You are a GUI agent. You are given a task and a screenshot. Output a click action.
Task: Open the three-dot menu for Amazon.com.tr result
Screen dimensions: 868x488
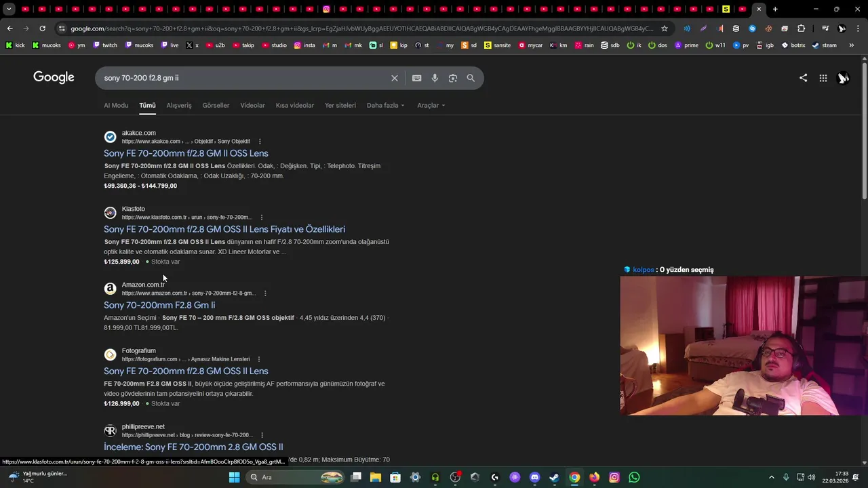point(265,293)
